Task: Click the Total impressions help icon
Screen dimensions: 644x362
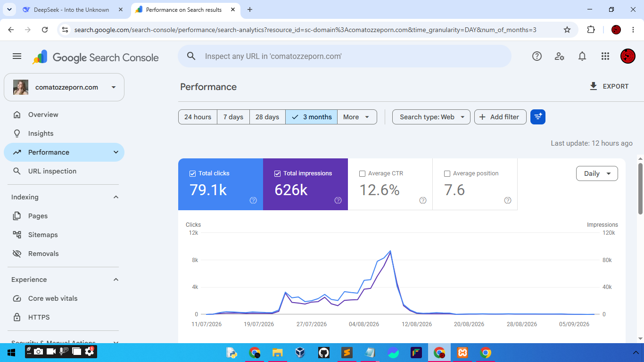Action: [x=338, y=200]
